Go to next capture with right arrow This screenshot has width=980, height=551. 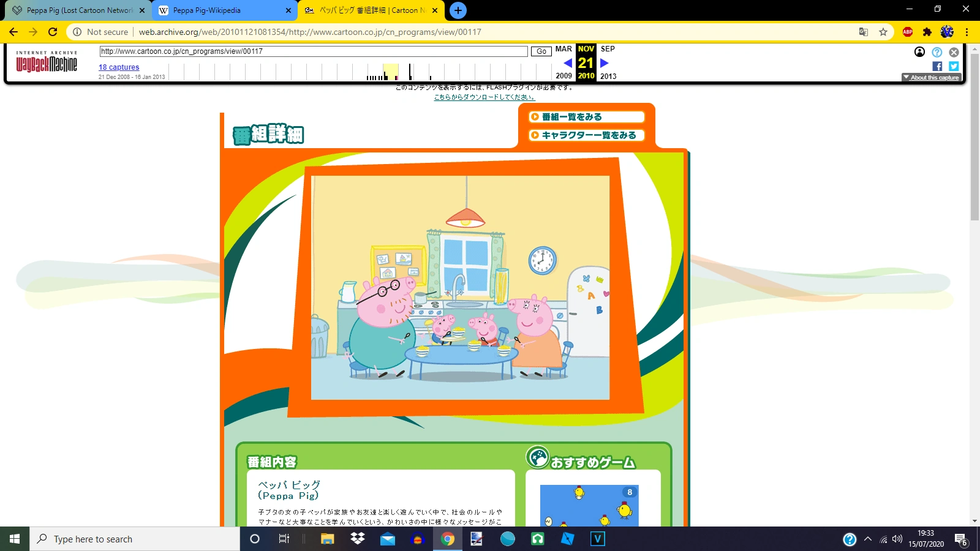coord(605,63)
